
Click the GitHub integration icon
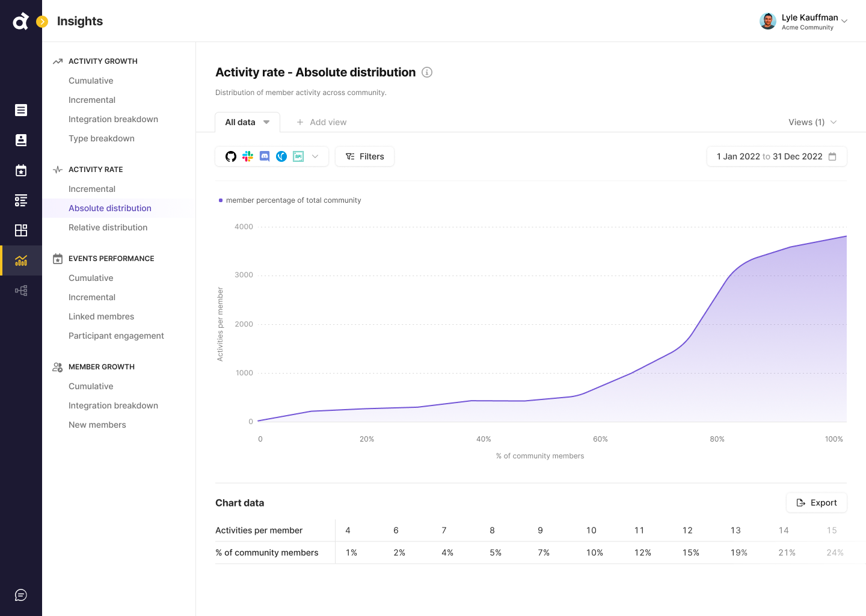pos(231,156)
